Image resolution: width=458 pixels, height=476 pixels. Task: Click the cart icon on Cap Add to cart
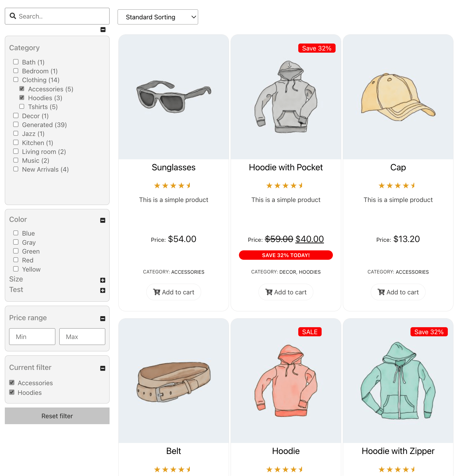[x=381, y=292]
